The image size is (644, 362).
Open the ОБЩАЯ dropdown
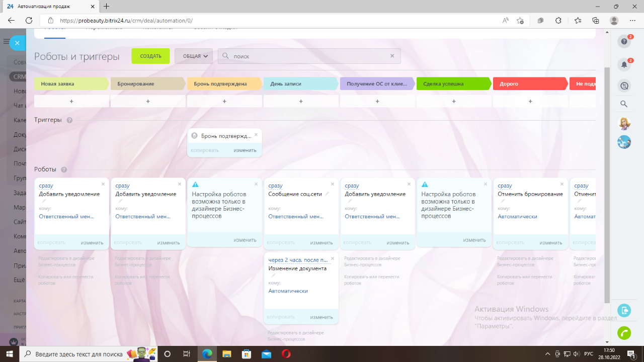194,56
